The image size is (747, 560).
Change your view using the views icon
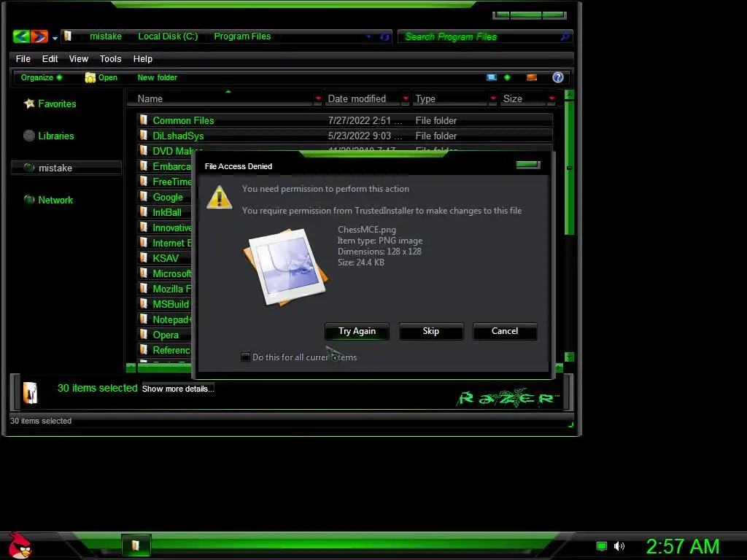(492, 77)
